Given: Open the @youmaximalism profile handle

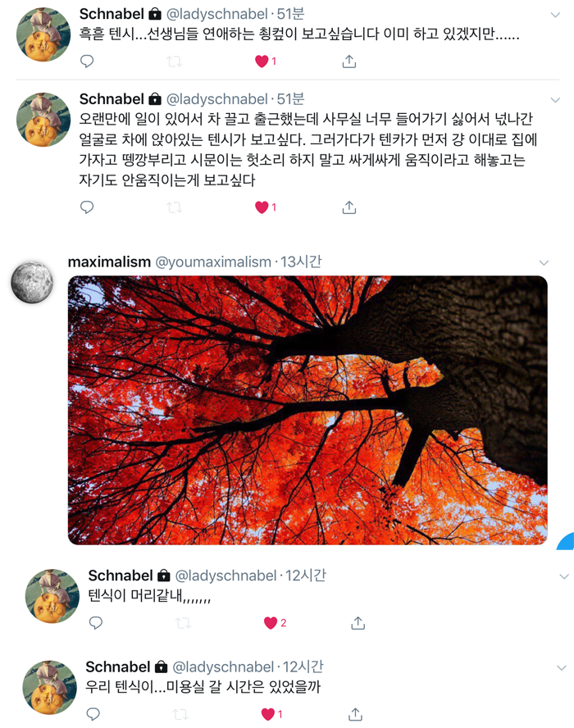Looking at the screenshot, I should (x=213, y=262).
